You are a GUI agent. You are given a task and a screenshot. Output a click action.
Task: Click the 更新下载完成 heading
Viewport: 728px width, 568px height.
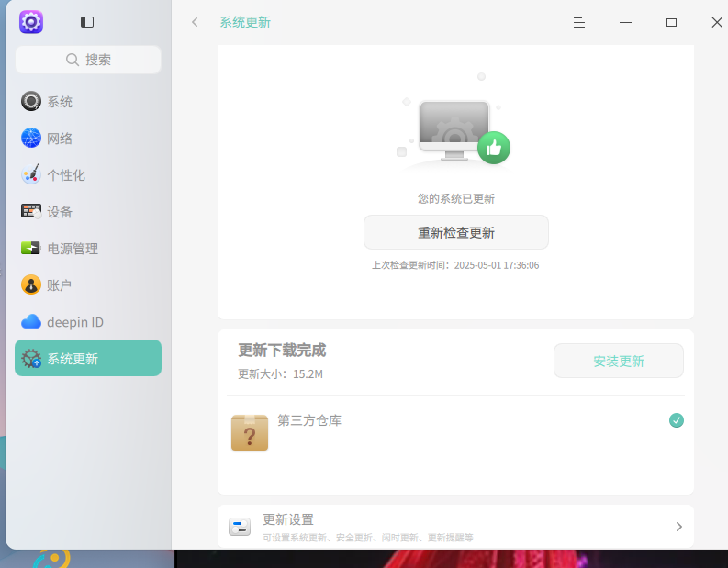282,350
